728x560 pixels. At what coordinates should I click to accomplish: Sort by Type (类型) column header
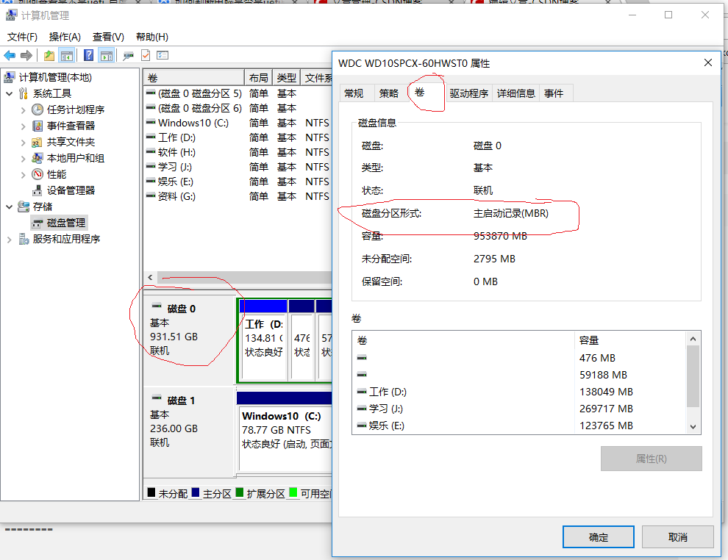pyautogui.click(x=287, y=78)
